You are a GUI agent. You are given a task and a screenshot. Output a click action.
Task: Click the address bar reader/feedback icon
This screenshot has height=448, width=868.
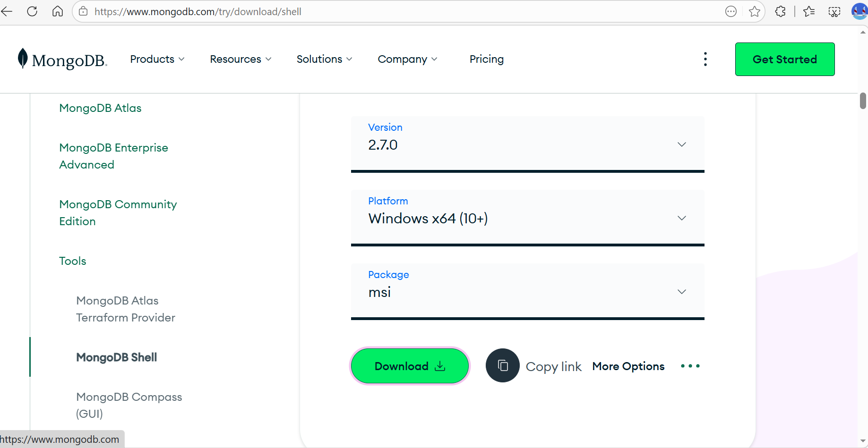tap(731, 11)
